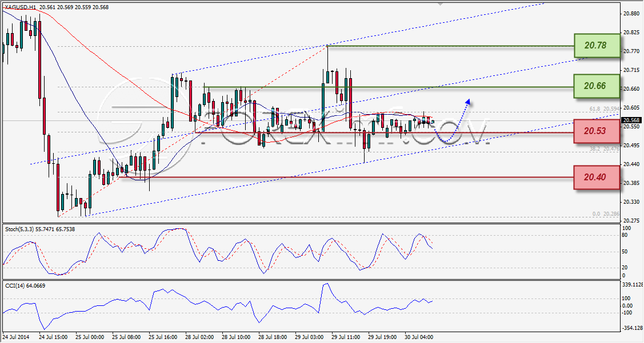Click the 30 Jul 04:00 time label

click(x=419, y=337)
